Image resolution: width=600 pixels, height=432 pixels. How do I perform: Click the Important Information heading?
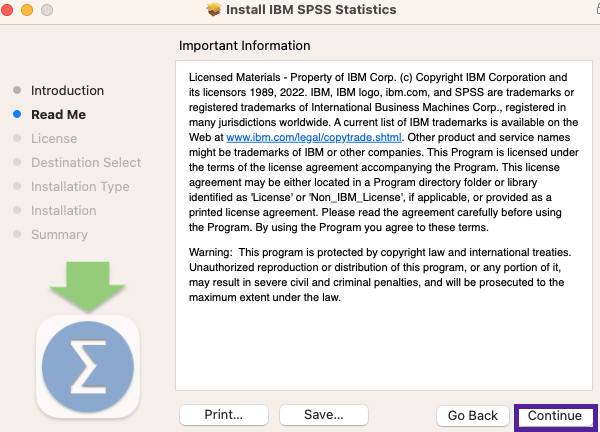coord(245,46)
